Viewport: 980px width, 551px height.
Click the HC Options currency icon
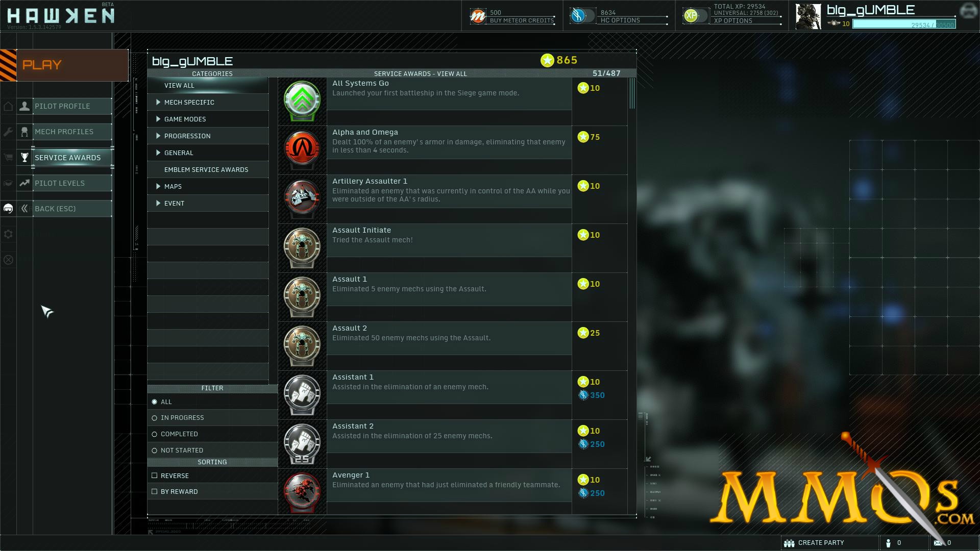coord(578,16)
